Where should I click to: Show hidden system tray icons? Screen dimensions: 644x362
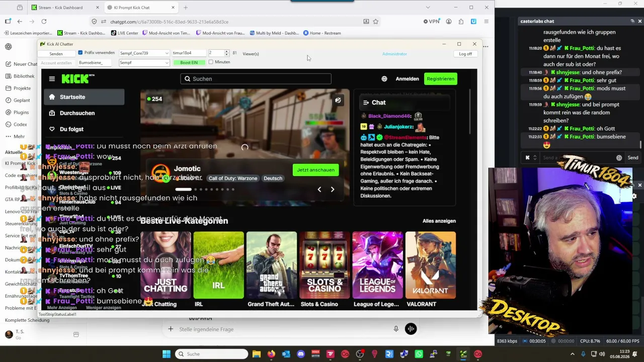click(574, 354)
